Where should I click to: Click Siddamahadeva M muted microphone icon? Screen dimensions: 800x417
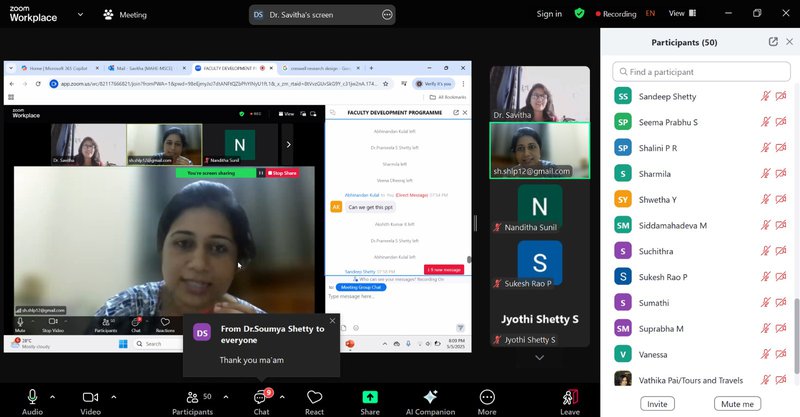[765, 225]
